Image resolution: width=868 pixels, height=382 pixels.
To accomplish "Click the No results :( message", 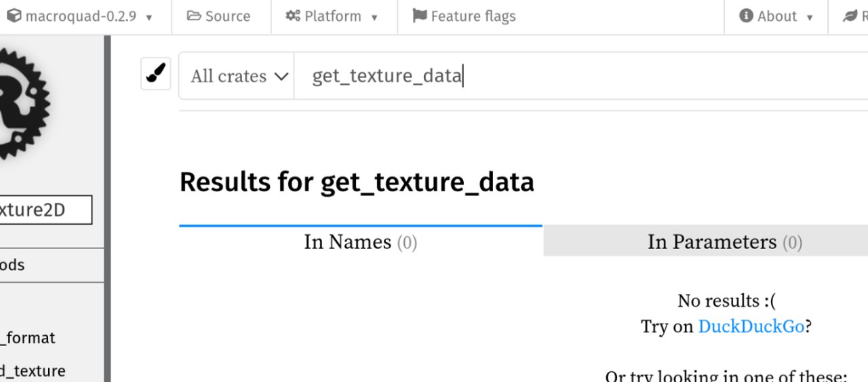I will click(726, 301).
